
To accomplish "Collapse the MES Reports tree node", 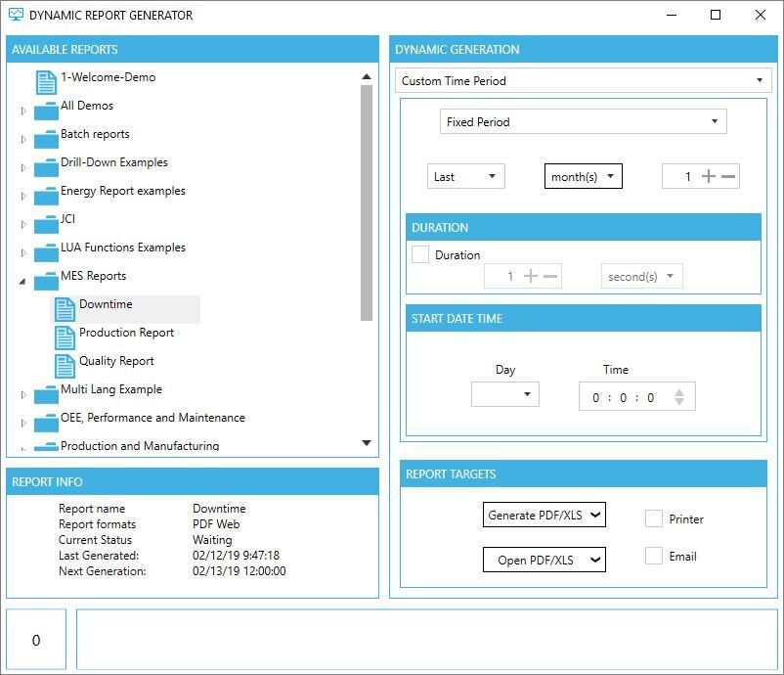I will (x=23, y=282).
